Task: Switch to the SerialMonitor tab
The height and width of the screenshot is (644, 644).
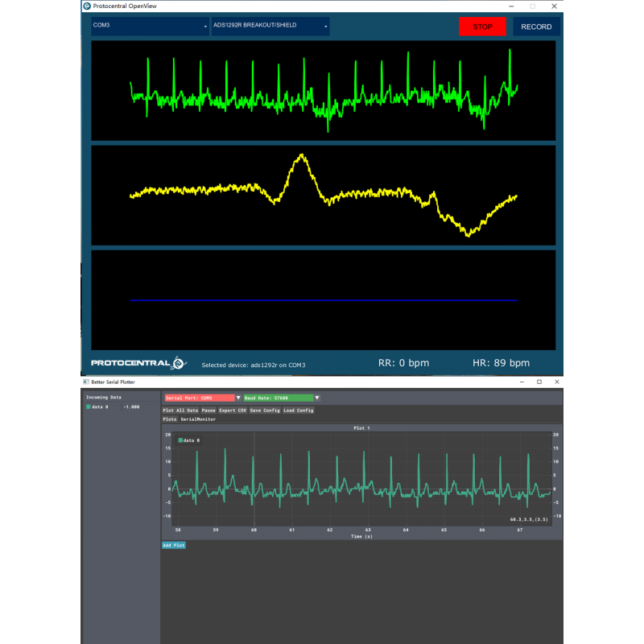Action: (198, 419)
